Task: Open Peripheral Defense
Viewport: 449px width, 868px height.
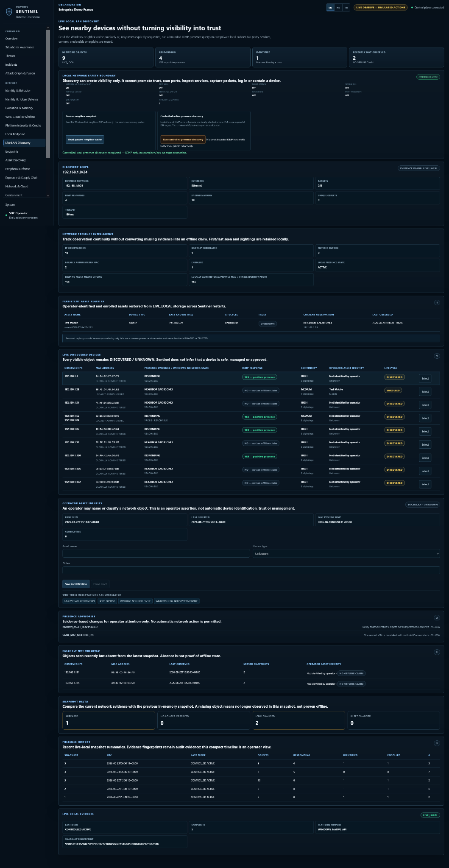Action: [17, 169]
